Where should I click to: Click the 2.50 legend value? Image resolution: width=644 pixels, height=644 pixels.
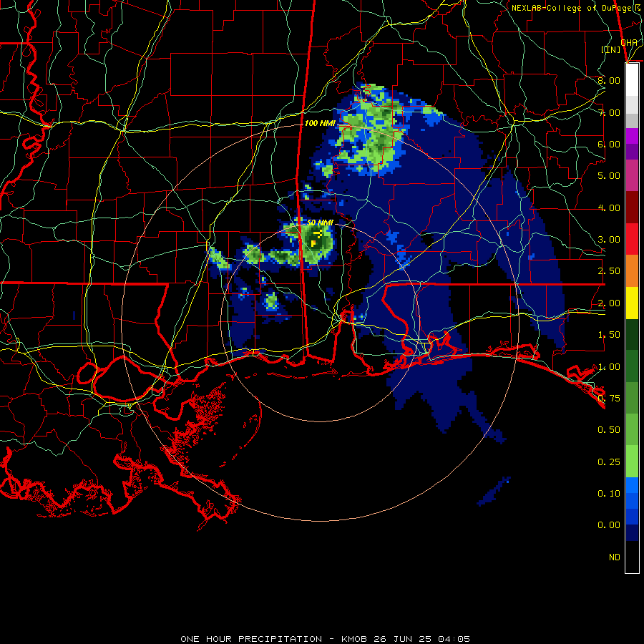click(x=609, y=271)
